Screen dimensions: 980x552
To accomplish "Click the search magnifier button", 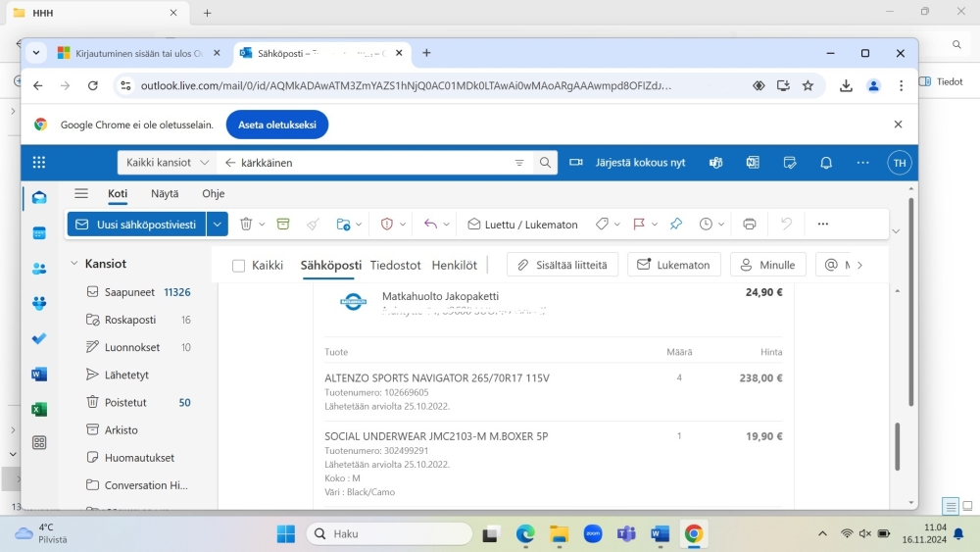I will click(x=545, y=163).
